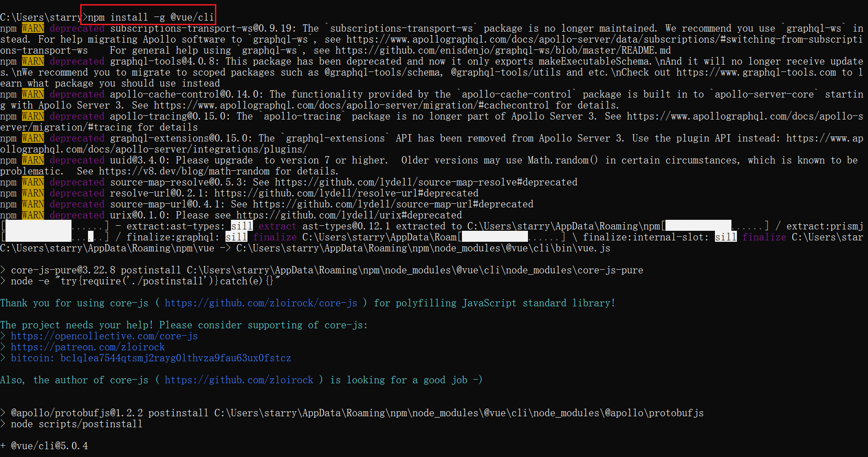
Task: Click the github.com/lydell/source-map-resolve#deprecated URL
Action: point(426,182)
